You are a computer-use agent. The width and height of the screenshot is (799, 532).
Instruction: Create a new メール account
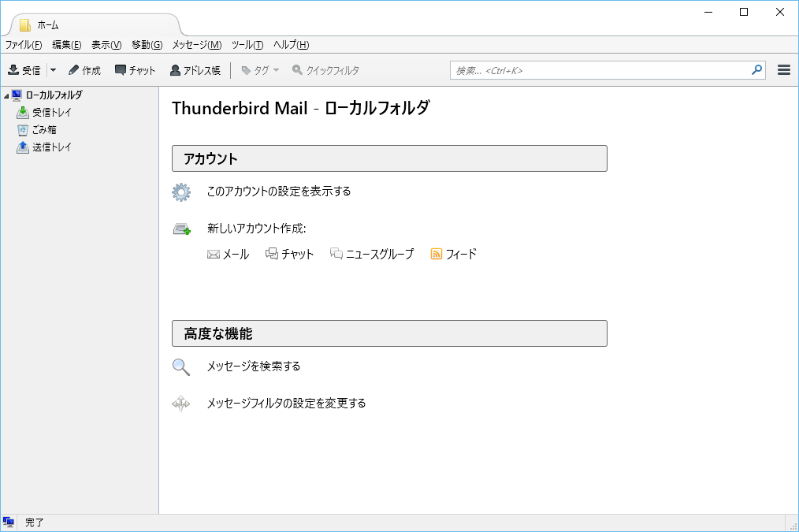(229, 254)
